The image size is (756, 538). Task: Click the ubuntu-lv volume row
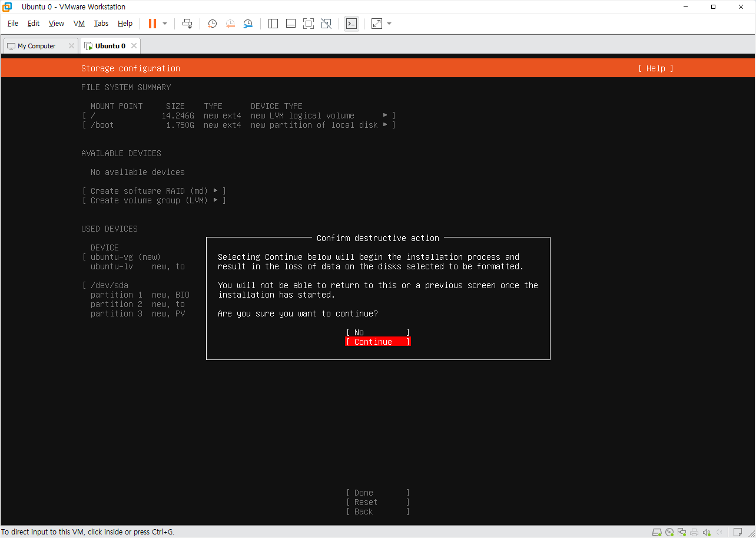coord(138,266)
